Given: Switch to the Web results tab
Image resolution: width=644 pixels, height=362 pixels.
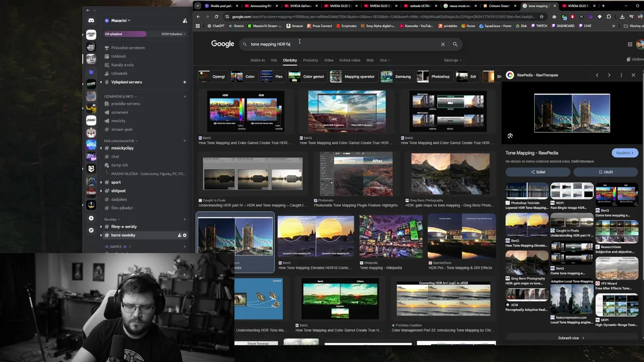Looking at the screenshot, I should pos(370,60).
